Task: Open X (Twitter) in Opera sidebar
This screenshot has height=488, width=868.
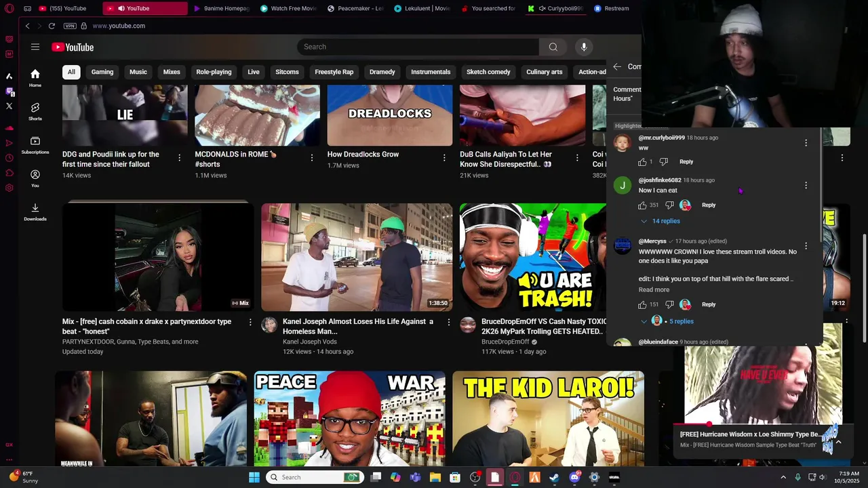Action: tap(9, 106)
